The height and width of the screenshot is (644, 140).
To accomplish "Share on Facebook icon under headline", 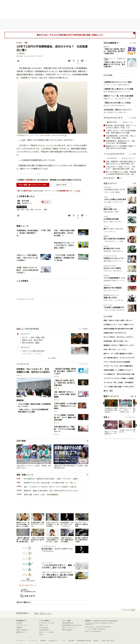I will tap(73, 61).
